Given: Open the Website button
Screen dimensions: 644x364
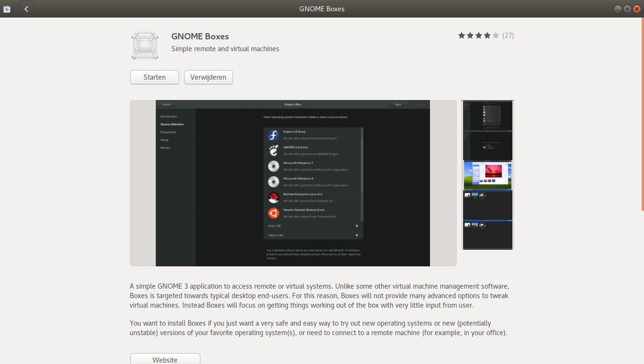Looking at the screenshot, I should click(x=165, y=359).
